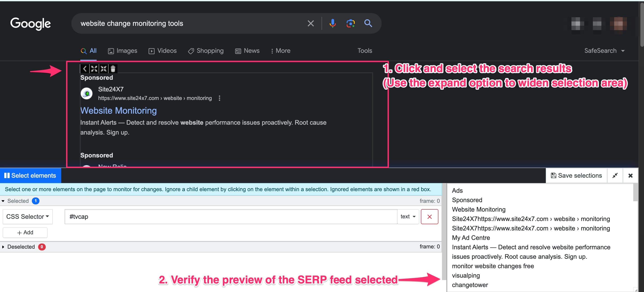Open the News tab
644x292 pixels.
click(247, 51)
